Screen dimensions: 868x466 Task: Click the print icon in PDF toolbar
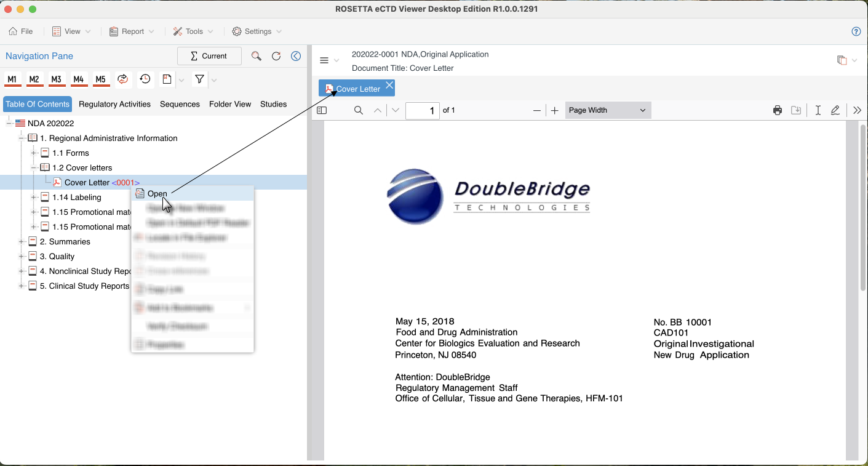click(778, 111)
